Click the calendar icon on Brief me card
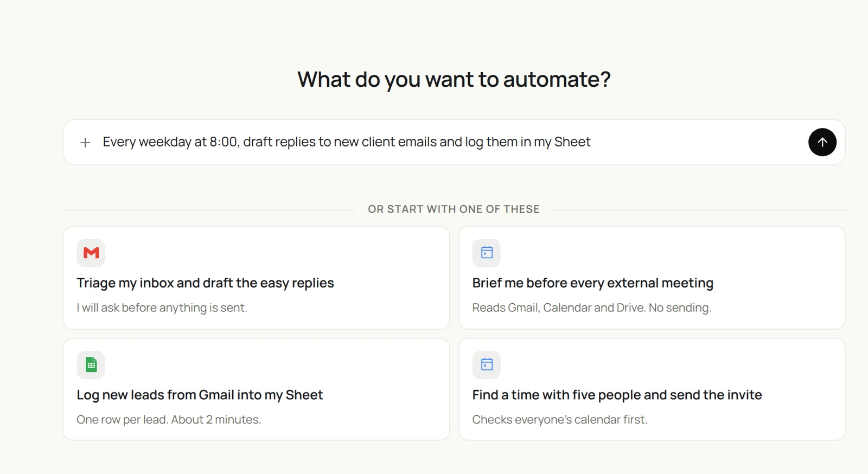The width and height of the screenshot is (868, 474). pos(487,253)
